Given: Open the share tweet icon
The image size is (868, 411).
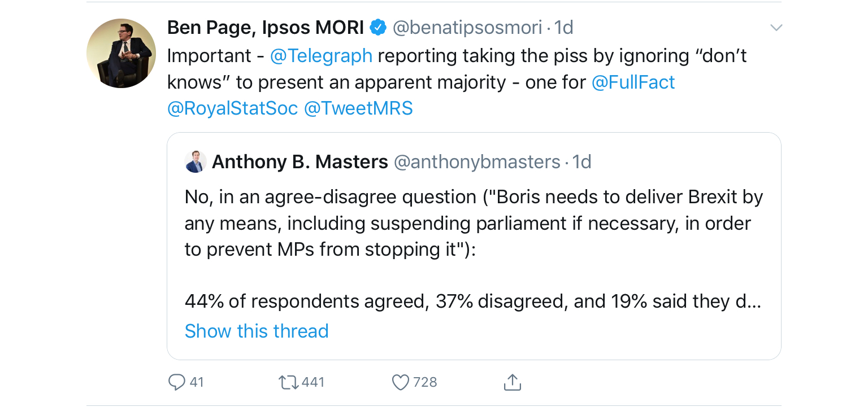Looking at the screenshot, I should click(x=512, y=382).
